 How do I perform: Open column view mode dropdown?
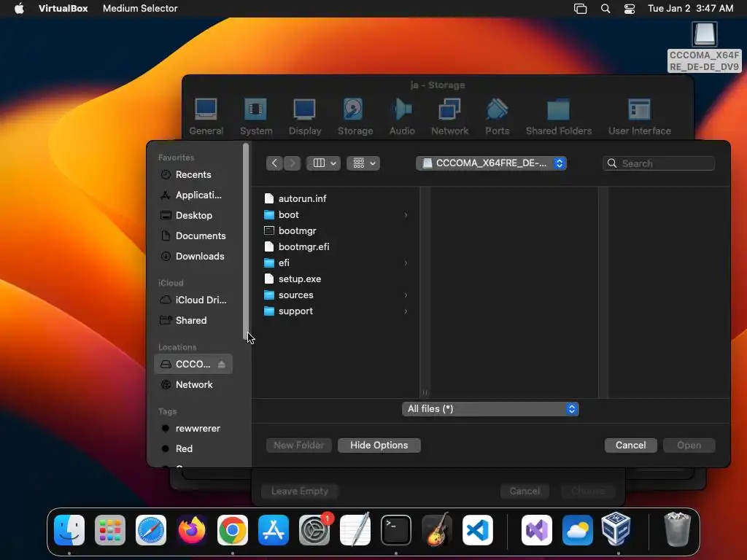[x=323, y=163]
